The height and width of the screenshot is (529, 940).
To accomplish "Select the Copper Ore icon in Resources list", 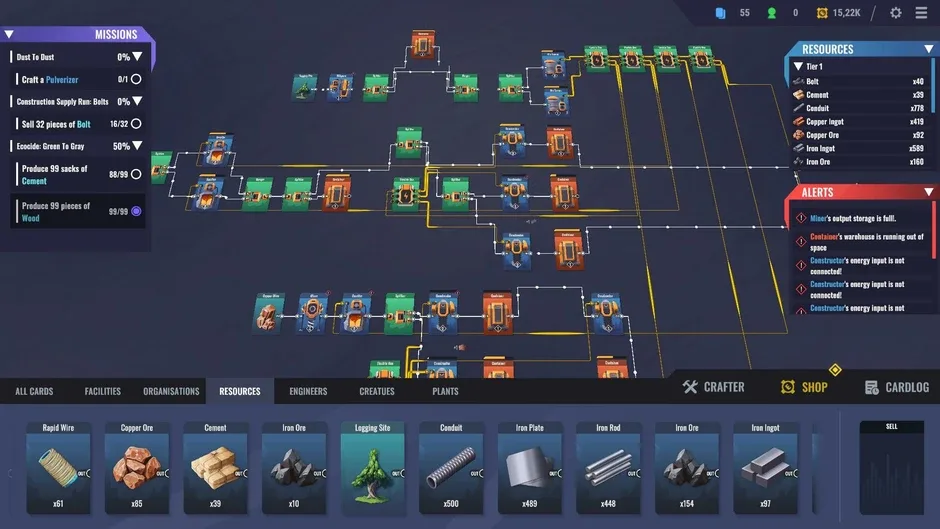I will point(799,135).
